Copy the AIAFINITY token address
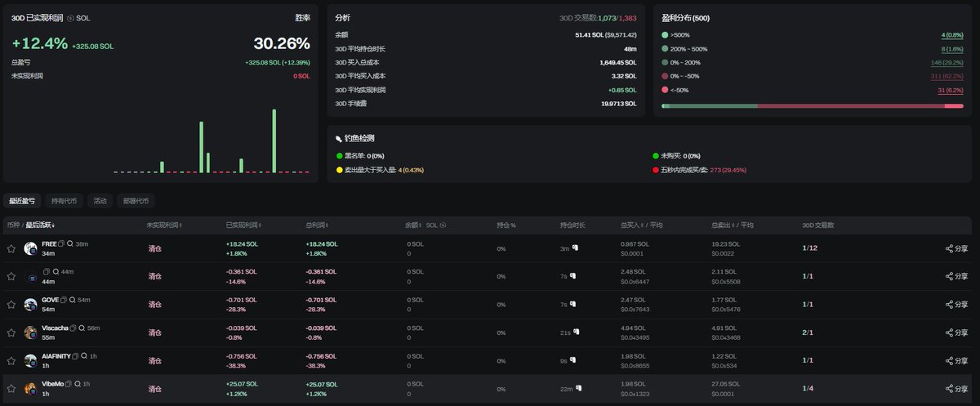 pyautogui.click(x=75, y=357)
